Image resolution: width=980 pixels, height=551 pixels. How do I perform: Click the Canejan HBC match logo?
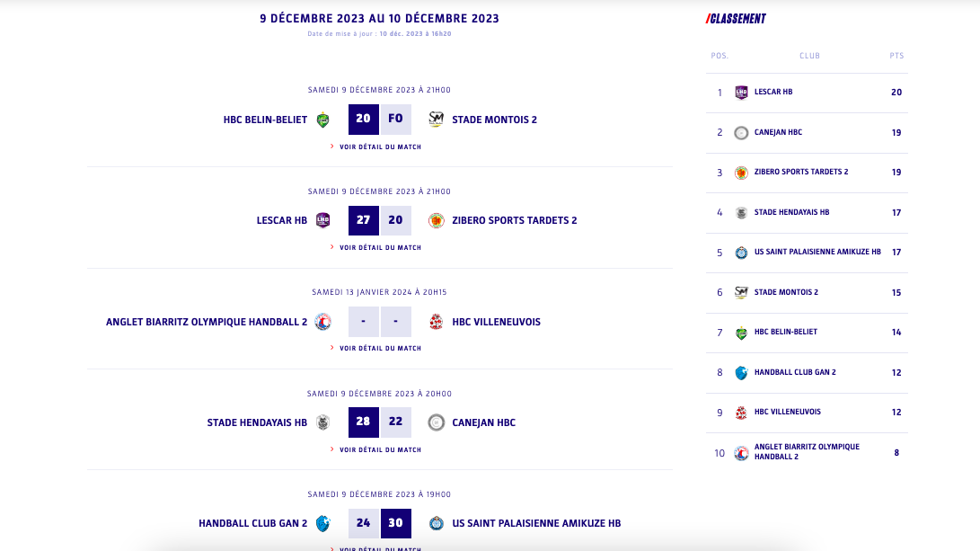[x=437, y=422]
